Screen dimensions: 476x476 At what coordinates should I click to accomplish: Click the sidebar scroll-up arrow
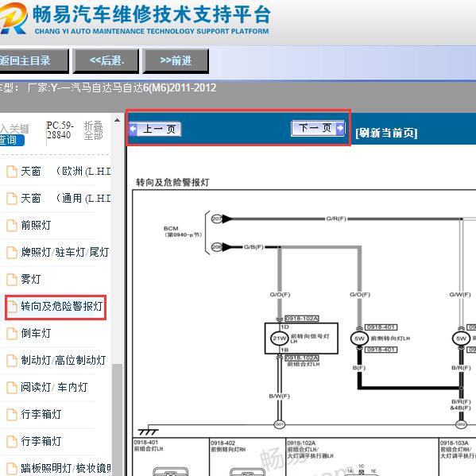click(x=117, y=120)
